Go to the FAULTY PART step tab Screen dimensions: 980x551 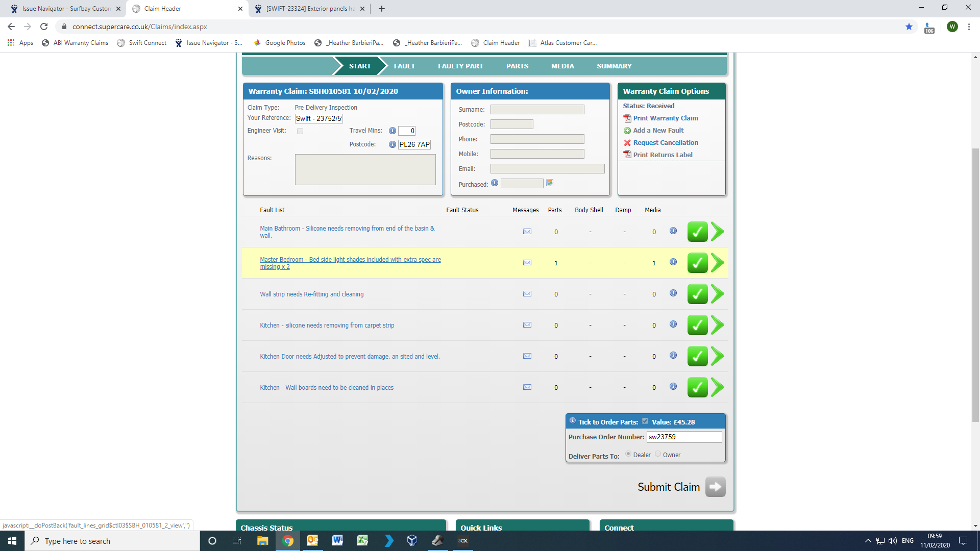click(460, 66)
